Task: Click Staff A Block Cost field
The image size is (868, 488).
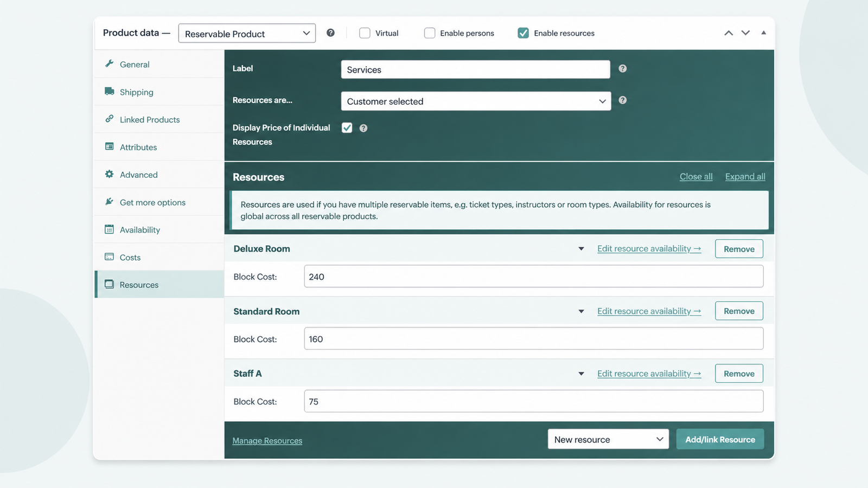Action: [x=534, y=401]
